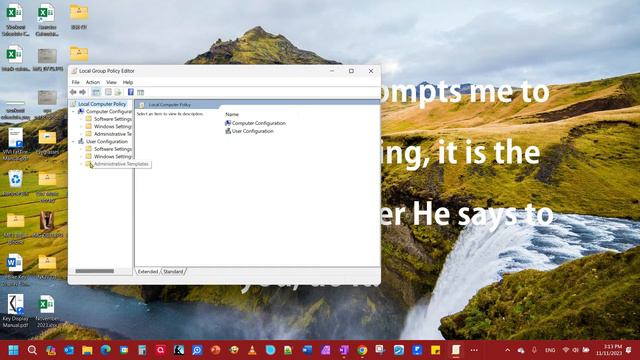Open the Help menu
Viewport: 640px width, 360px height.
[x=128, y=82]
